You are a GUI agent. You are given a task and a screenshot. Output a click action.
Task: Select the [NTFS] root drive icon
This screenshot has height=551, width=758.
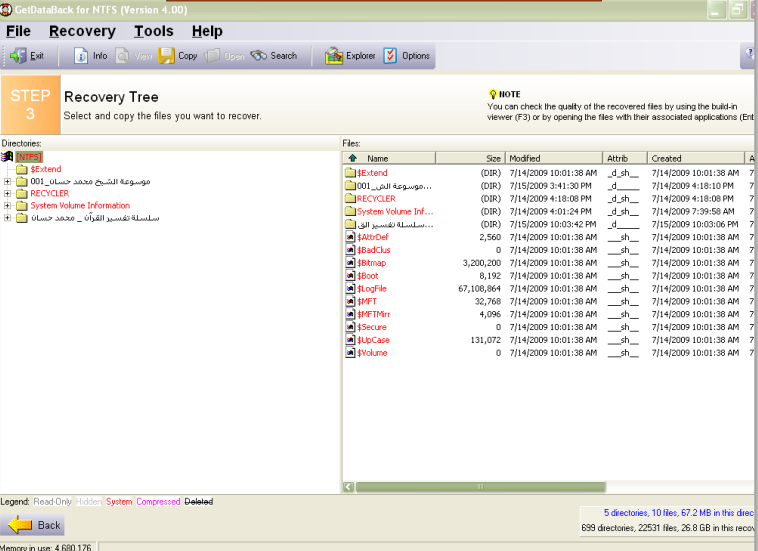click(x=7, y=157)
